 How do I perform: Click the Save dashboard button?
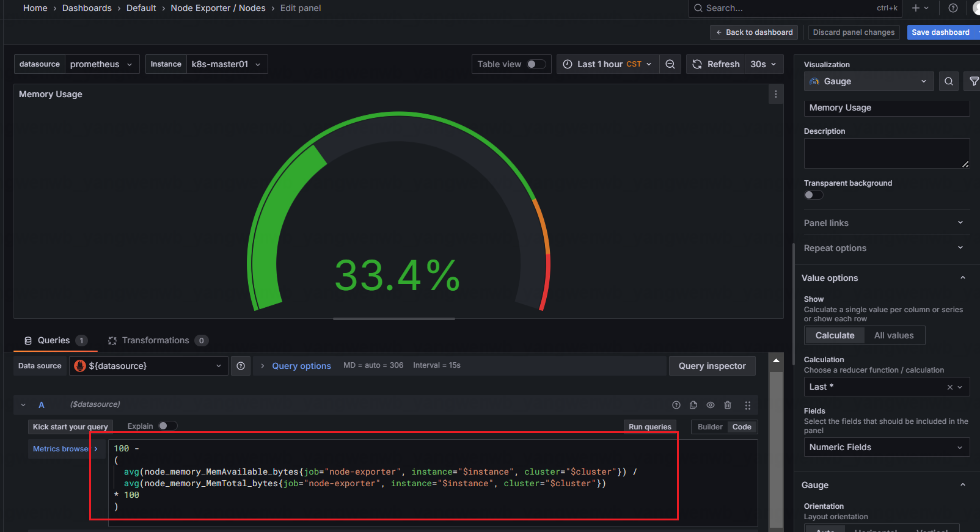[x=940, y=32]
